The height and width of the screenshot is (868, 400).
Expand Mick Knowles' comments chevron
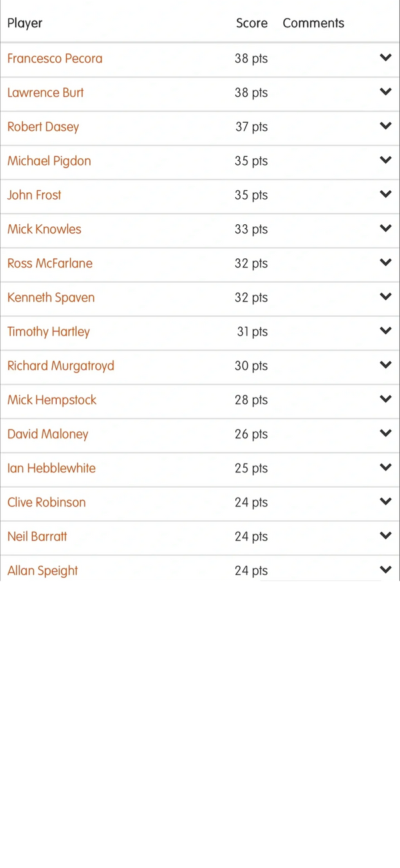coord(385,228)
